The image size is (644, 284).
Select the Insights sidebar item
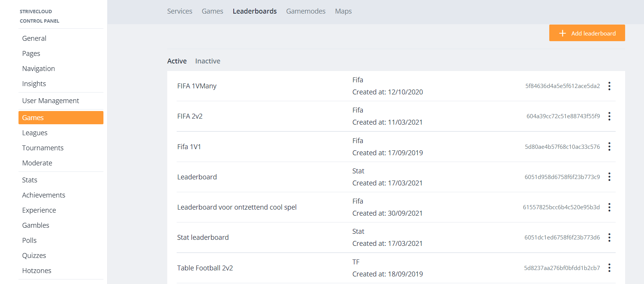[x=34, y=84]
